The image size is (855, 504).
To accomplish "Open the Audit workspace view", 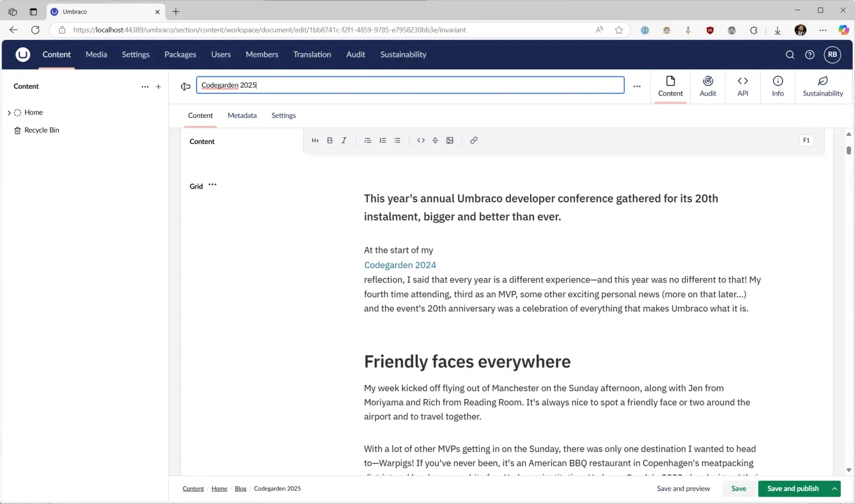I will click(708, 87).
